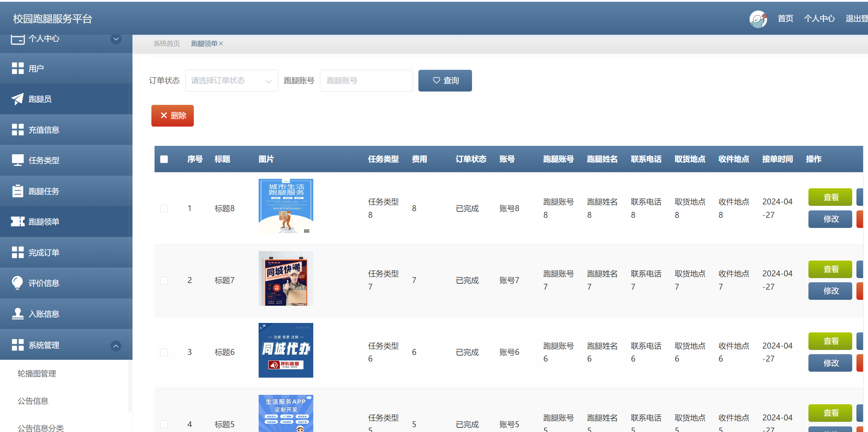
Task: Click the 评价信息 lightbulb icon
Action: tap(17, 283)
